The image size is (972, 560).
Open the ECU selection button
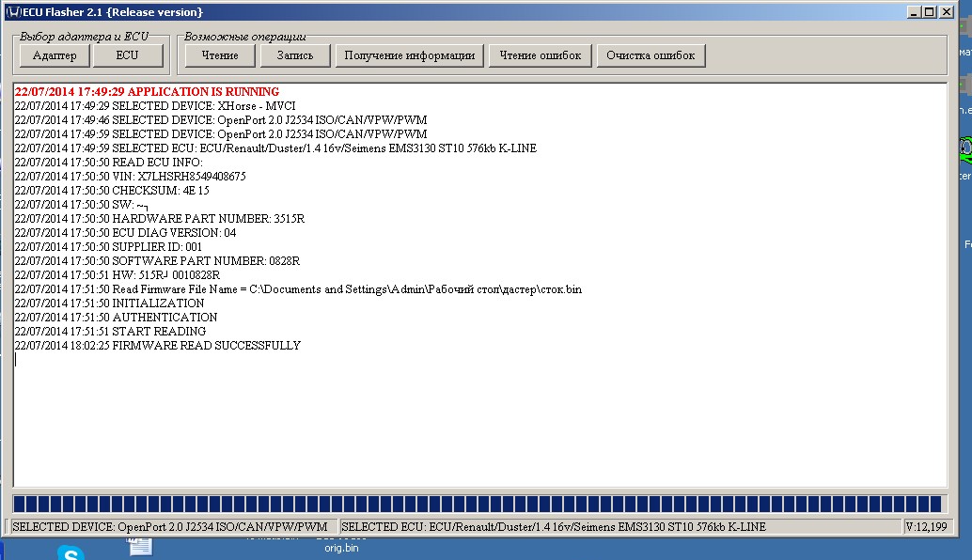pos(128,55)
